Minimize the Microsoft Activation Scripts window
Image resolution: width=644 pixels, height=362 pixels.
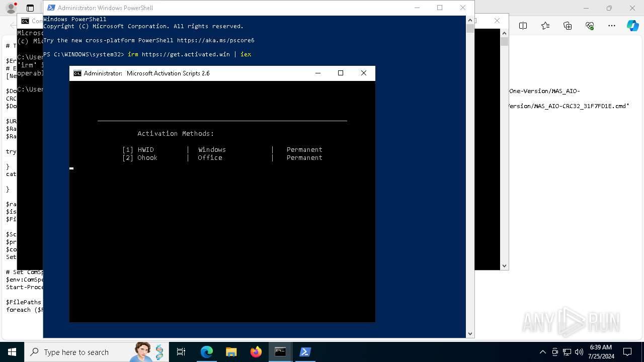pos(318,73)
